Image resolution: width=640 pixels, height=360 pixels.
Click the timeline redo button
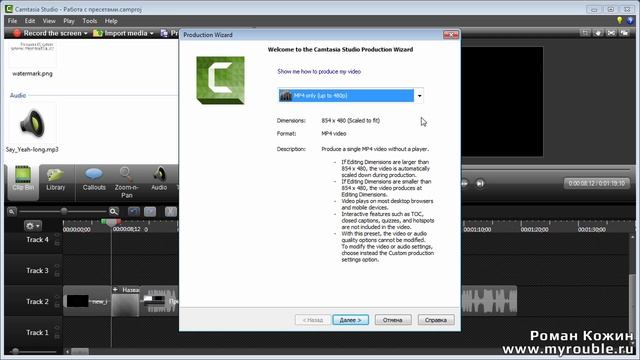pyautogui.click(x=150, y=211)
